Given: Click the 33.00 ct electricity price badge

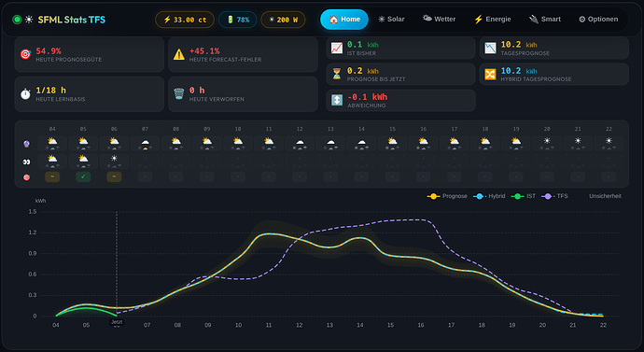Looking at the screenshot, I should click(185, 20).
